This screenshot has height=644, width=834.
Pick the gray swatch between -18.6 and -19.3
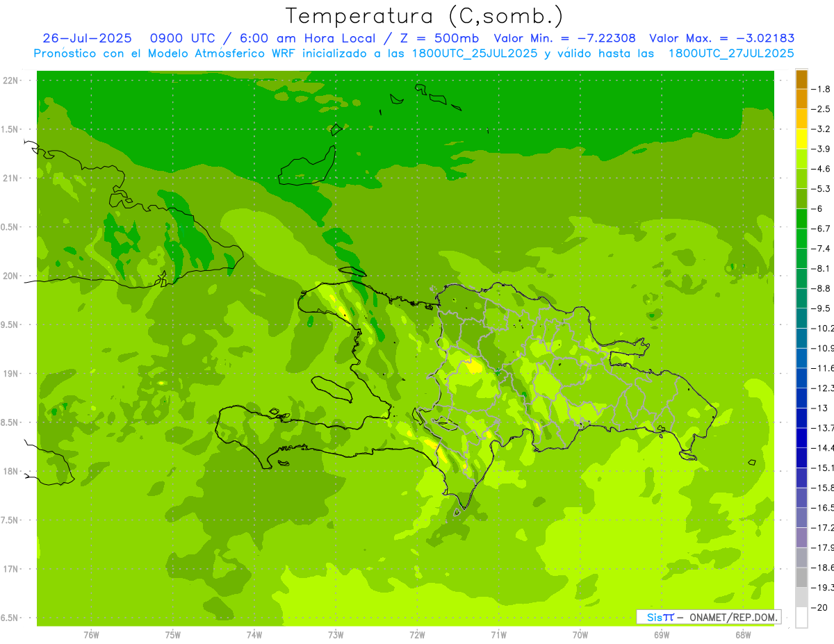(x=801, y=578)
